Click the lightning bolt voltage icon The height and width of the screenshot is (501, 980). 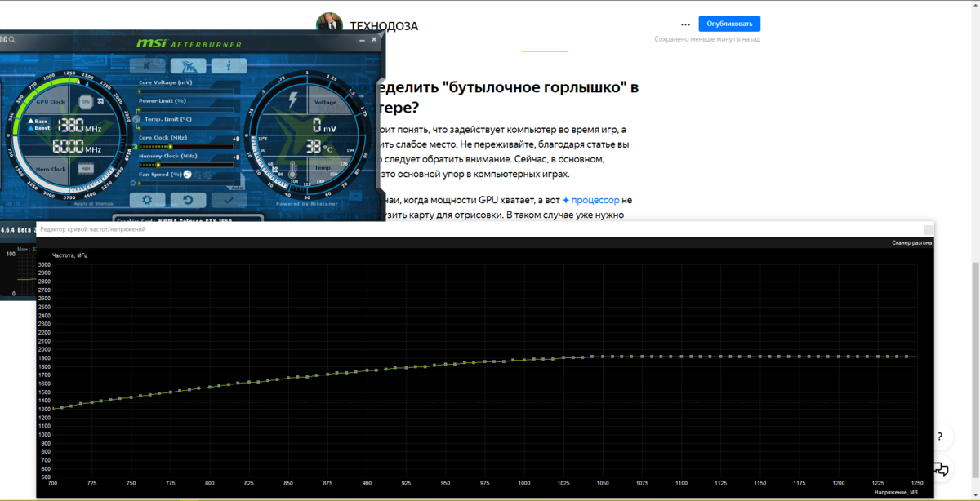point(292,100)
